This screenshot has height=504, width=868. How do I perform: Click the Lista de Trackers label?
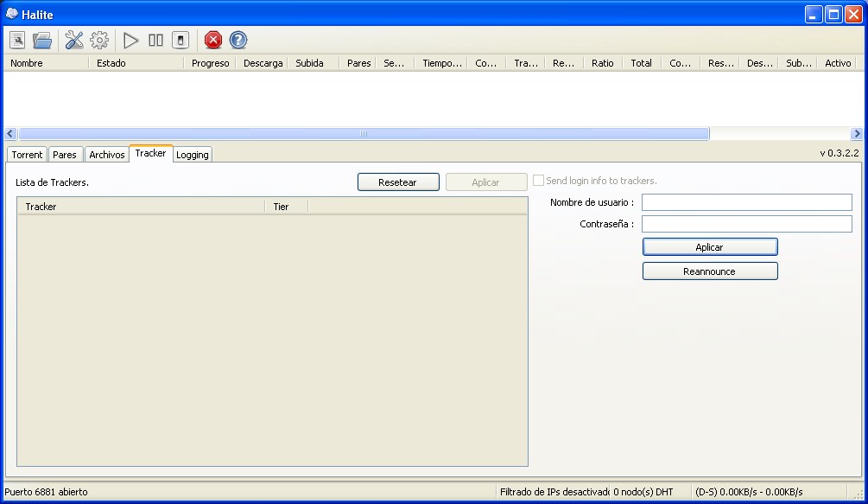[x=52, y=182]
